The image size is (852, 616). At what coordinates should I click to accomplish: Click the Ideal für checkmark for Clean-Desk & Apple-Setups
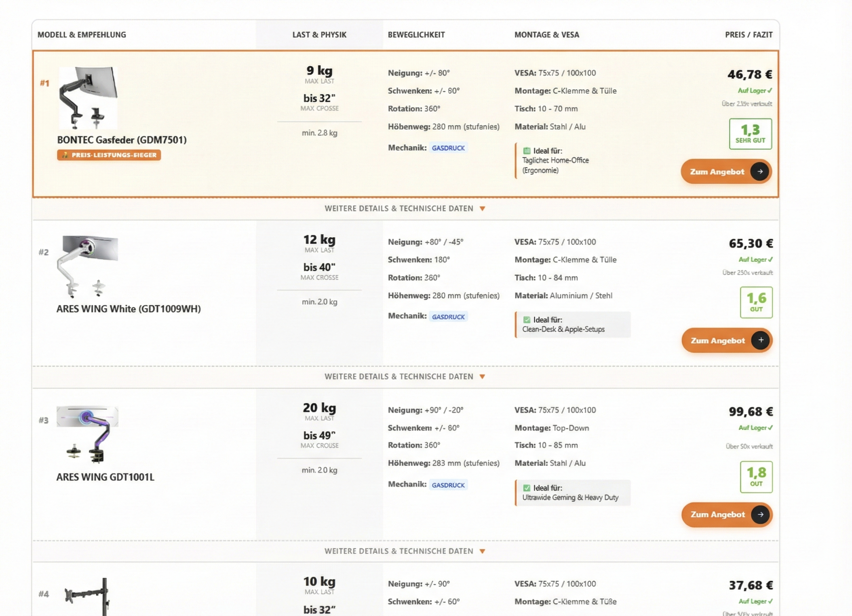527,320
